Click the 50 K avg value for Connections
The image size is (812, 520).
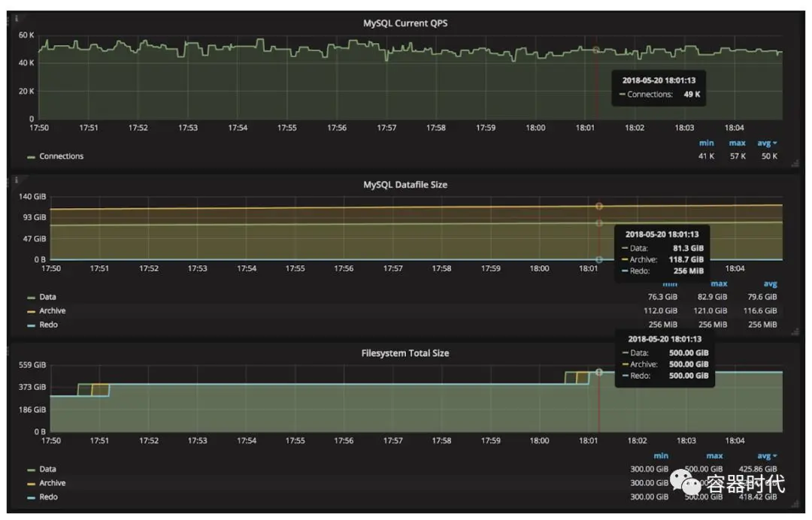[x=769, y=156]
